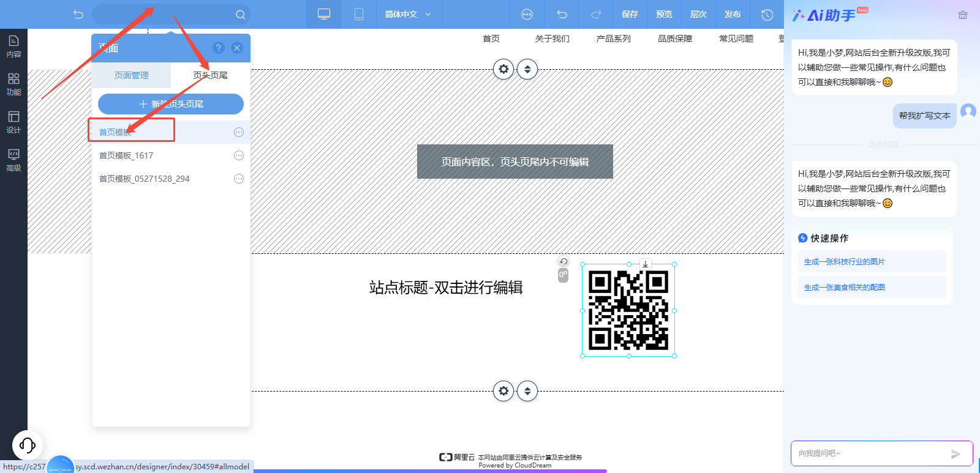Open options menu for 首页模板_05271528_294 row
The width and height of the screenshot is (980, 473).
[239, 179]
